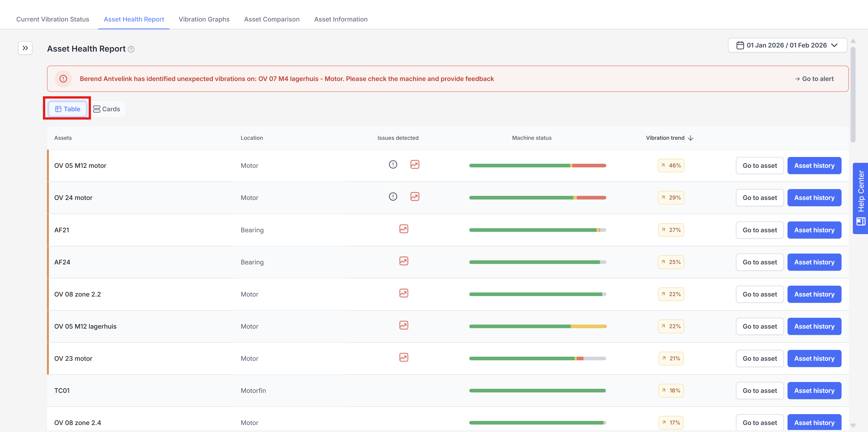Click trend issue icon for OV 23 motor
Image resolution: width=868 pixels, height=432 pixels.
click(404, 357)
